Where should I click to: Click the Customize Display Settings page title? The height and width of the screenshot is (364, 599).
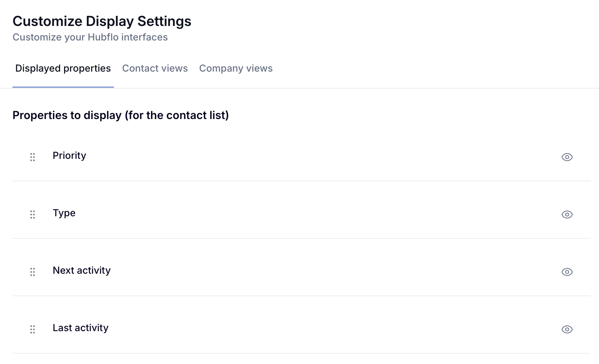[102, 21]
